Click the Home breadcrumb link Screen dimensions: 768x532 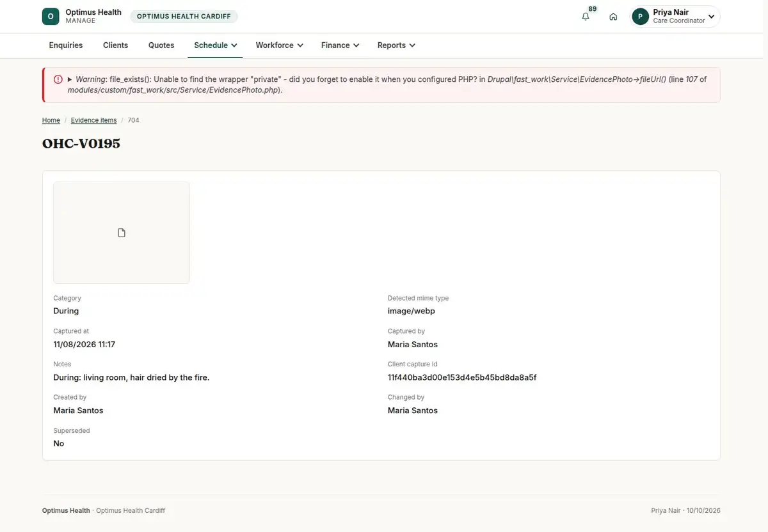[51, 120]
